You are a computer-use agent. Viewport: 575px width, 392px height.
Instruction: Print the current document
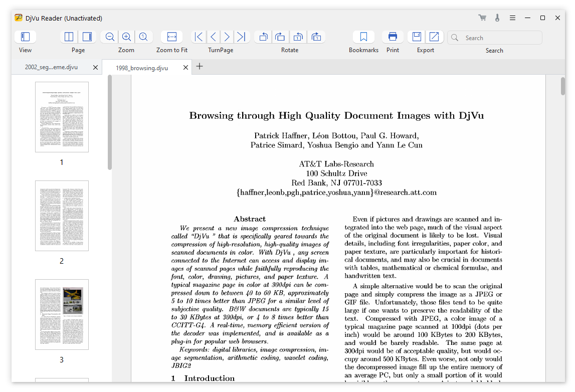pos(393,37)
